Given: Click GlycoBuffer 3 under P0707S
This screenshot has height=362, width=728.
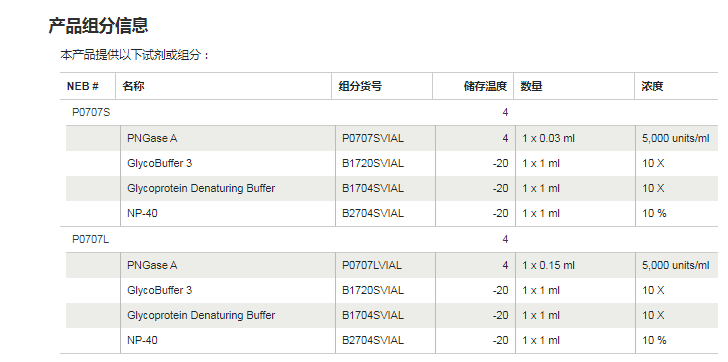Looking at the screenshot, I should 159,163.
